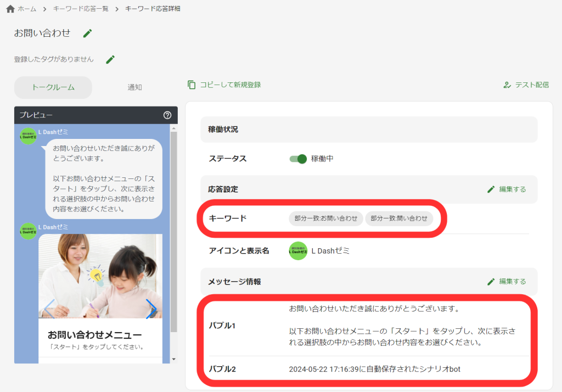The width and height of the screenshot is (562, 392).
Task: Open キーワード応答一覧 from the breadcrumb
Action: click(x=81, y=8)
